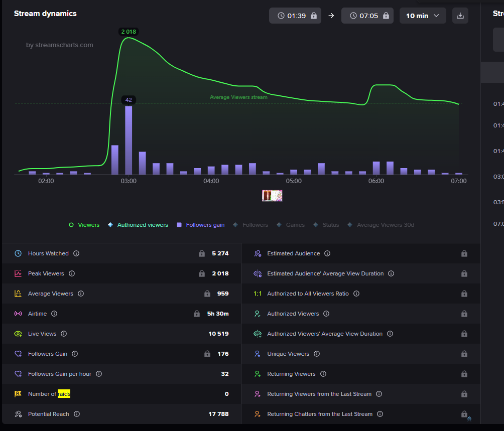This screenshot has width=504, height=431.
Task: Click the game thumbnail below the chart
Action: [x=272, y=196]
